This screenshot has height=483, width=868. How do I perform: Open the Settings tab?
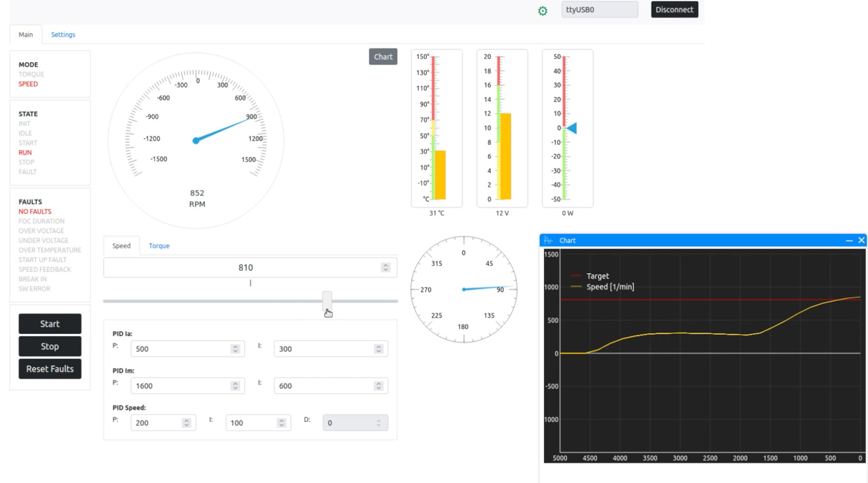tap(63, 35)
